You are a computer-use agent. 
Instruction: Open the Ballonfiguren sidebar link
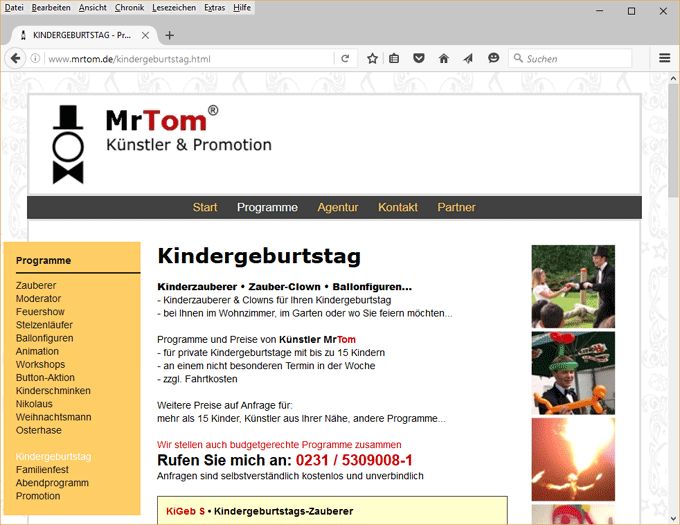pos(44,338)
